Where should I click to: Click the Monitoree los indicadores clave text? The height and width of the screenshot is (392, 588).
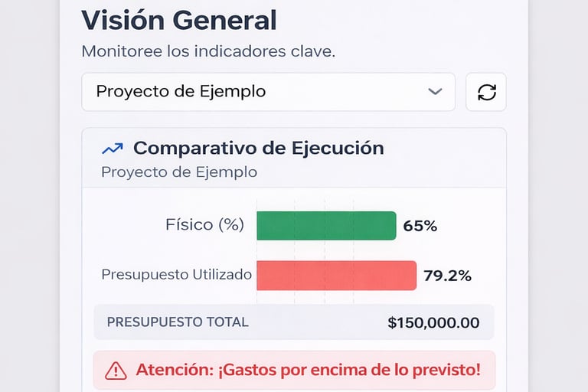point(208,52)
